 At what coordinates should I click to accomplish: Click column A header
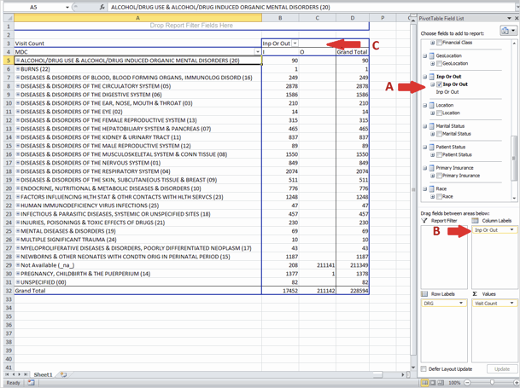[x=138, y=18]
